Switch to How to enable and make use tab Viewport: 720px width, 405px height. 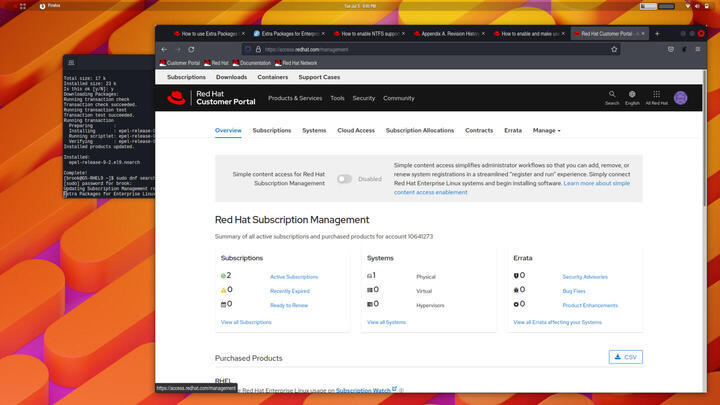click(527, 34)
